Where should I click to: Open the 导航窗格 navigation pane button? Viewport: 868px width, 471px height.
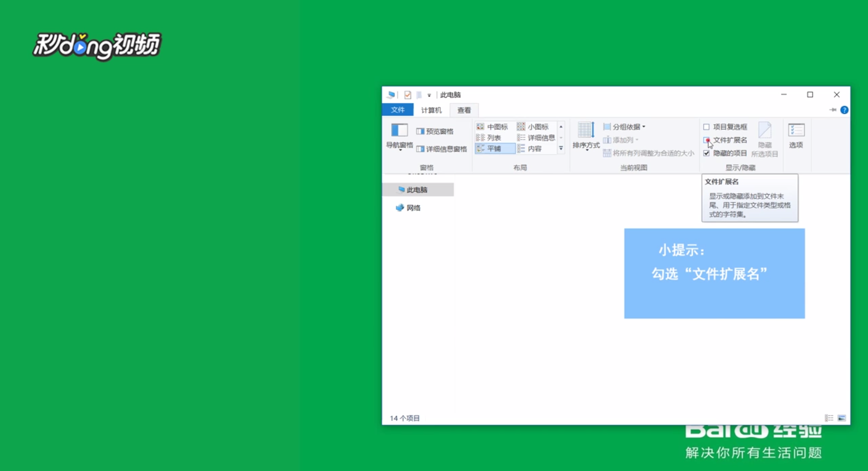tap(399, 136)
